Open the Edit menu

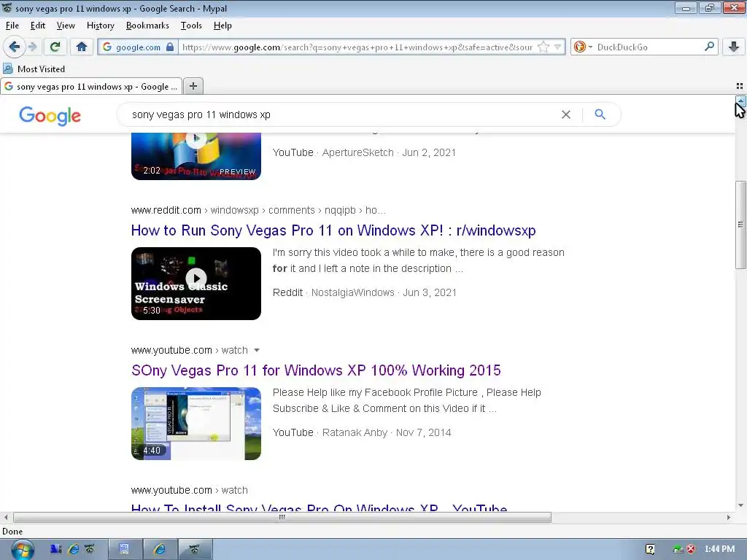tap(38, 26)
